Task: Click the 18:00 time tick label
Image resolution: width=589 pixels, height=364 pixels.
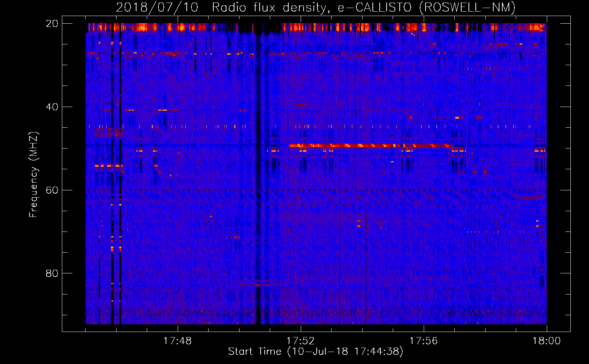Action: click(x=546, y=341)
